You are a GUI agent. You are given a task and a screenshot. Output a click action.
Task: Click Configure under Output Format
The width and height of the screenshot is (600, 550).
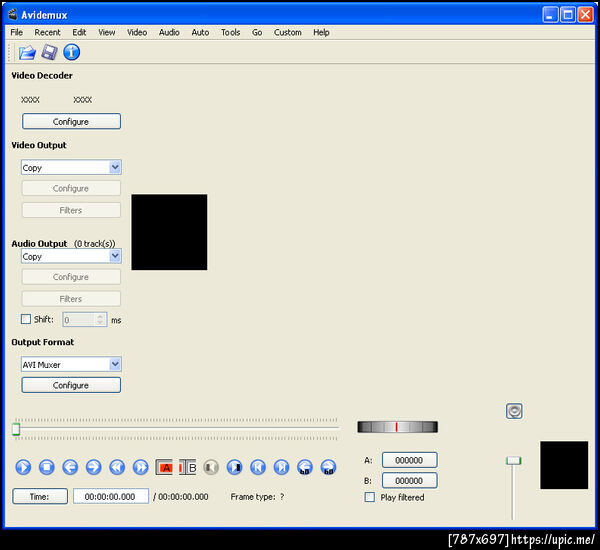click(x=71, y=385)
